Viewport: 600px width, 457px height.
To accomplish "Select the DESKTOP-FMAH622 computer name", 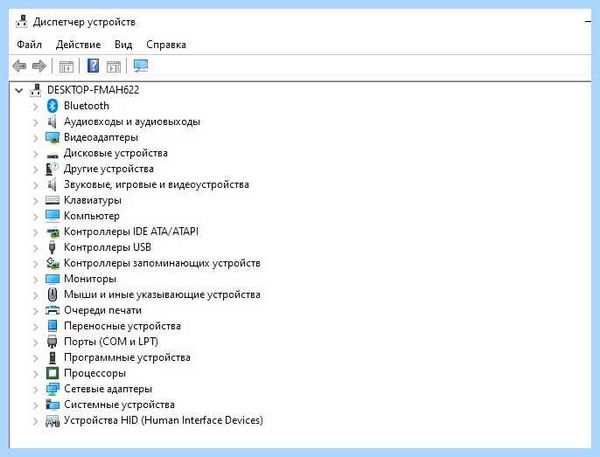I will click(x=93, y=90).
